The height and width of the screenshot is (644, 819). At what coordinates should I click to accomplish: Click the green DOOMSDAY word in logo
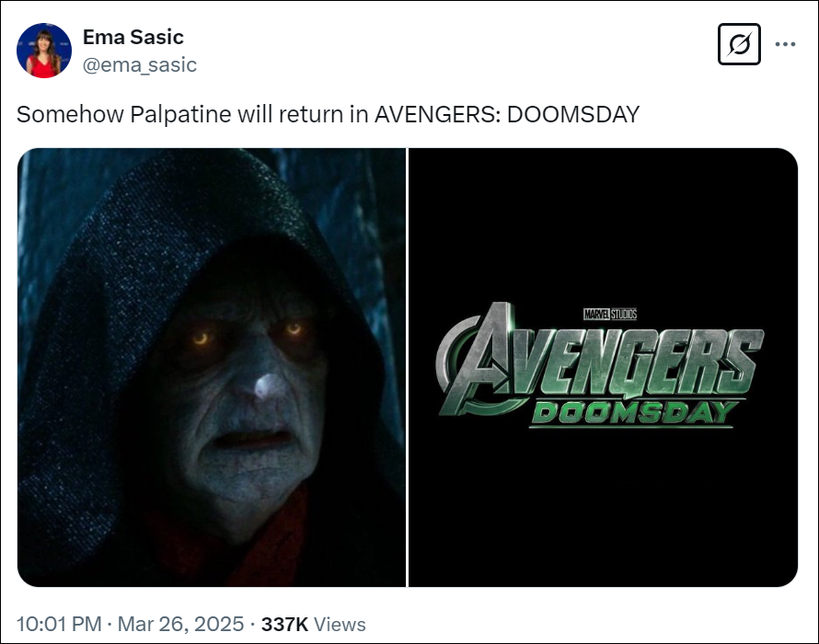[635, 412]
